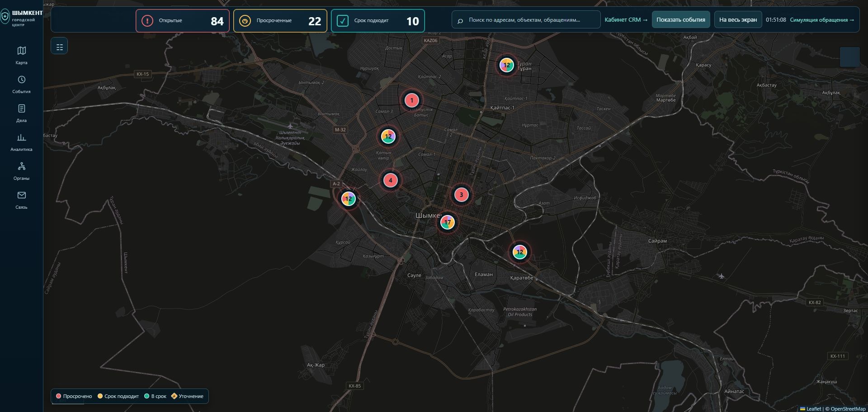Click the dark square map control at right

[x=850, y=57]
